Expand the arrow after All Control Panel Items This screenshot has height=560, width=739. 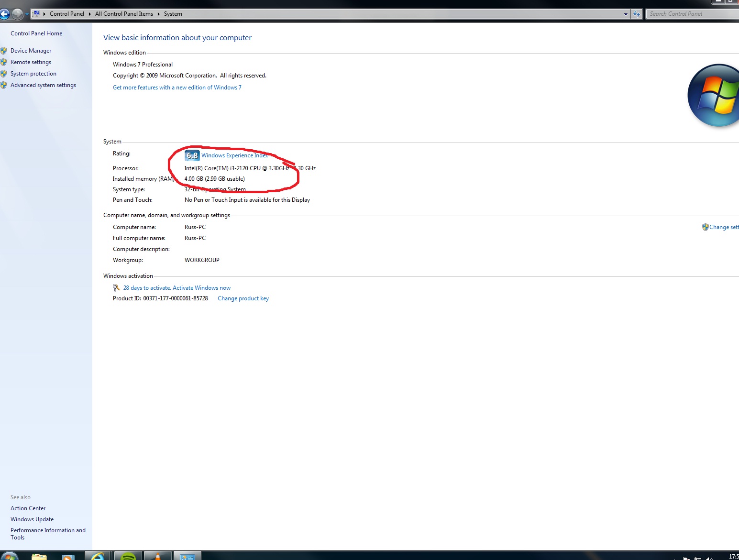(x=158, y=14)
